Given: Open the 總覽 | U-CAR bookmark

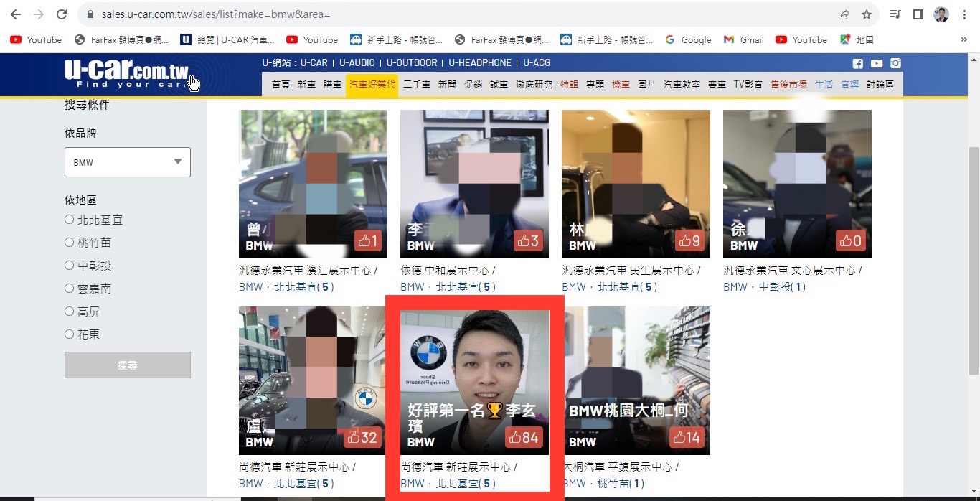Looking at the screenshot, I should click(x=227, y=40).
